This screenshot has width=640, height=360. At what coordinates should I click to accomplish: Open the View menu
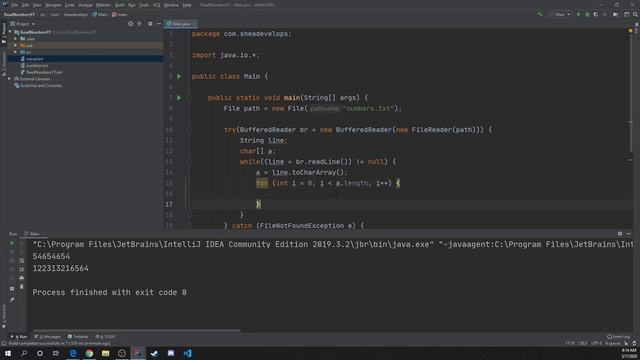[37, 5]
